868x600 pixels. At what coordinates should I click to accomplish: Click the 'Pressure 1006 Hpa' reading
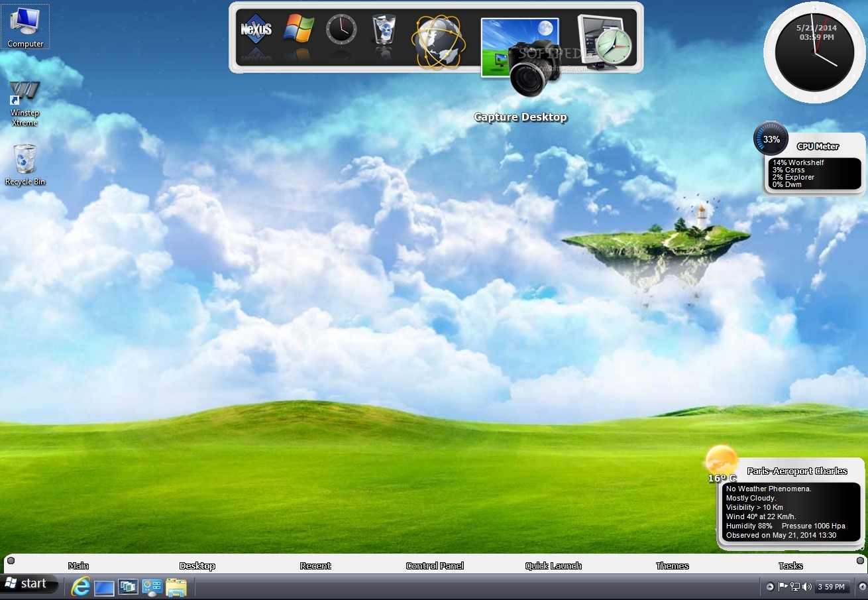pyautogui.click(x=814, y=526)
